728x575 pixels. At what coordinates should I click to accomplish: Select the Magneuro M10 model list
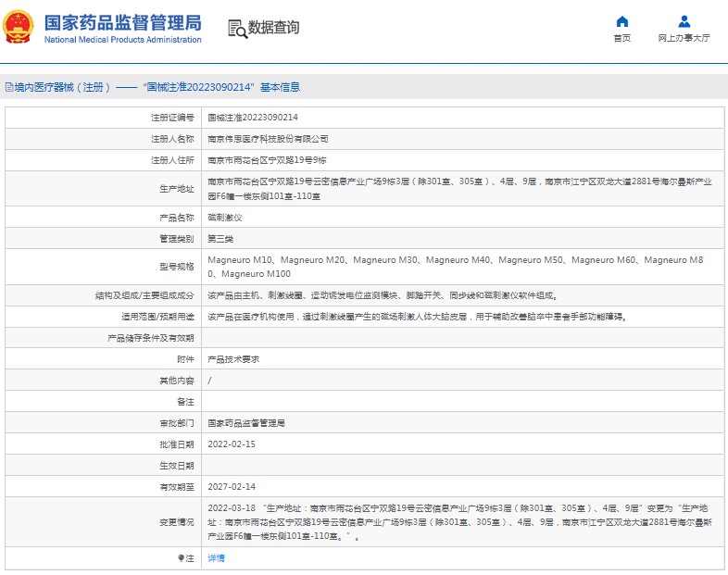(x=456, y=267)
